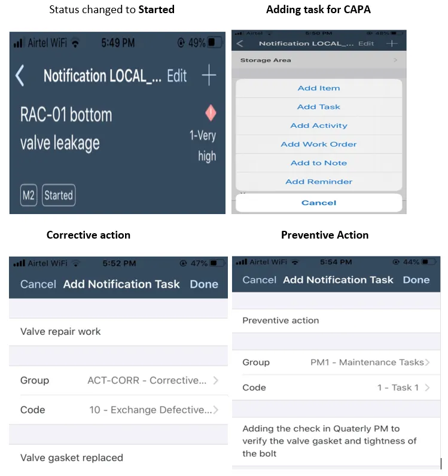
Task: Open the PM1 Maintenance Tasks group selector
Action: pyautogui.click(x=370, y=362)
